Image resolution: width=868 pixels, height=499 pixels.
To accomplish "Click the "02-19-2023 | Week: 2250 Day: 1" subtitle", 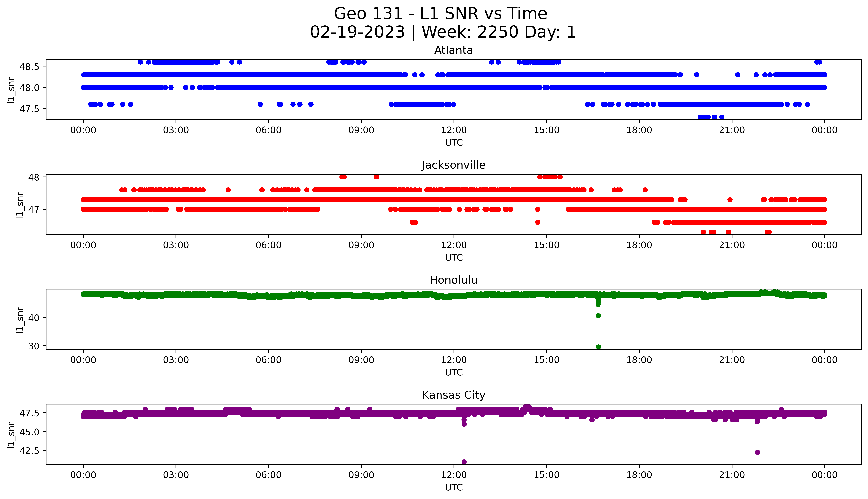I will point(443,32).
